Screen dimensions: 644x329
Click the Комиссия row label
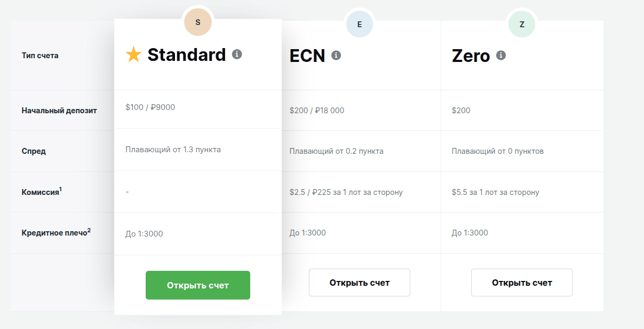tap(41, 192)
